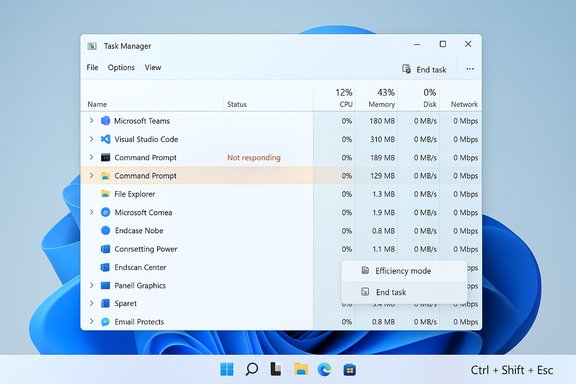Launch Microsoft Edge from the taskbar
Screen dimensions: 576x384
coord(325,369)
